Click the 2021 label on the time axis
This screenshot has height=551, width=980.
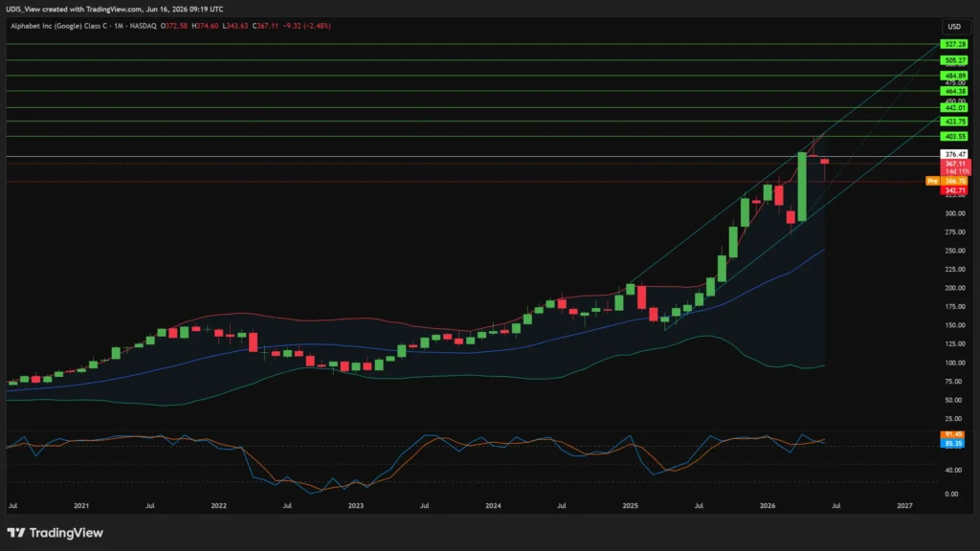click(x=81, y=506)
